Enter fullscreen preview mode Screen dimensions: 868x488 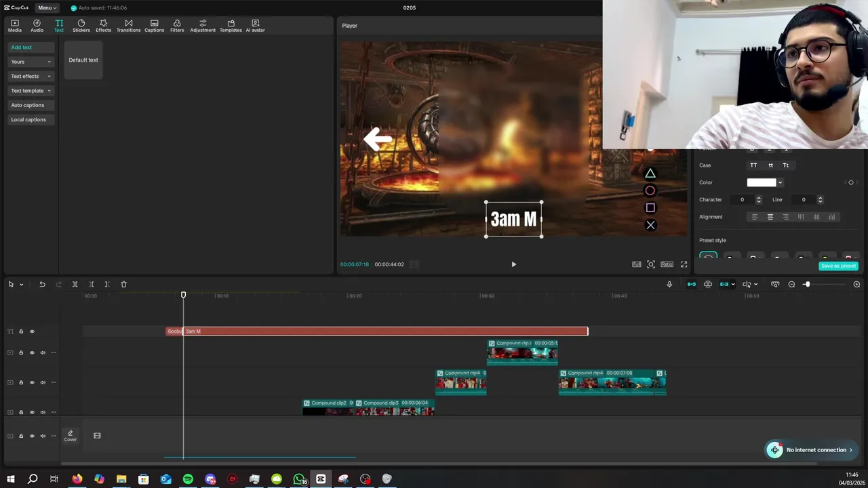(x=684, y=264)
